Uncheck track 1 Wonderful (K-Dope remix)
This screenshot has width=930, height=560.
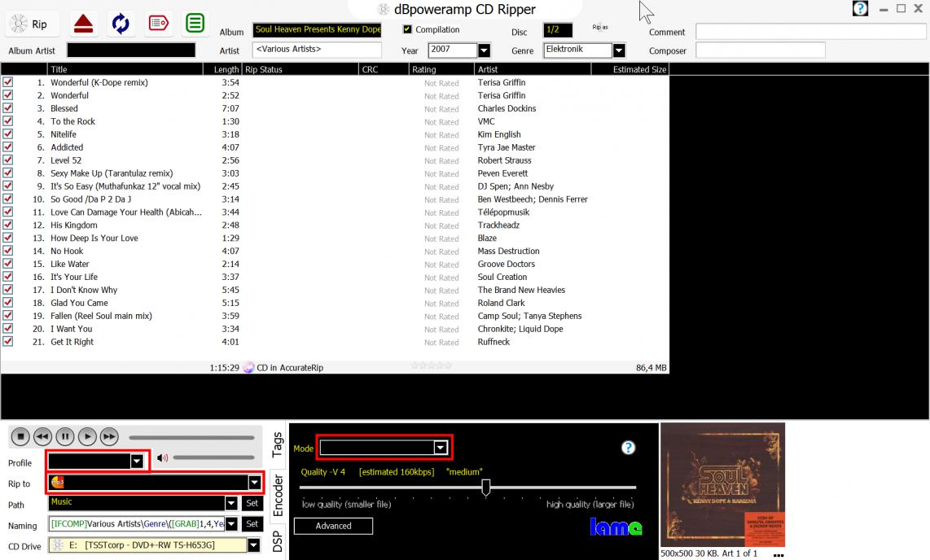[8, 82]
